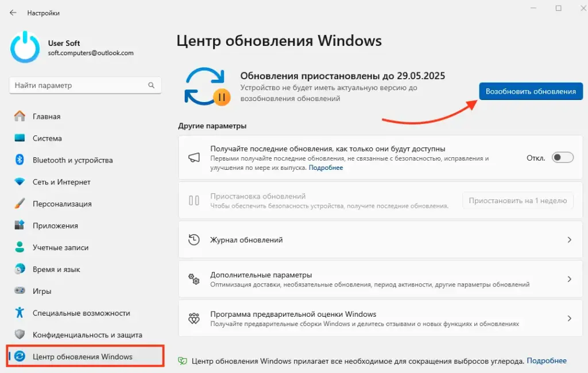Screen dimensions: 588x373
Task: Open Учетные записи section
Action: [85, 247]
